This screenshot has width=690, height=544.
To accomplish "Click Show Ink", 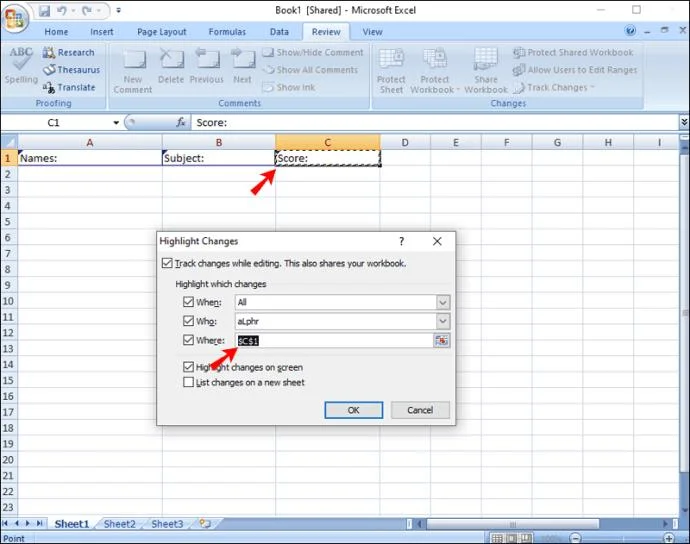I will click(289, 87).
